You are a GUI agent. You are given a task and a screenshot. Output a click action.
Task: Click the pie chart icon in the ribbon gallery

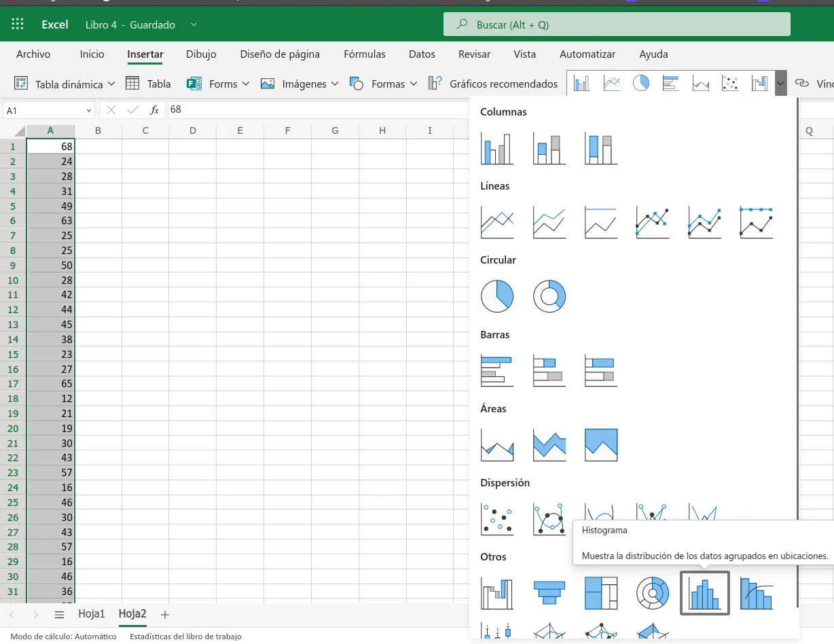[641, 83]
